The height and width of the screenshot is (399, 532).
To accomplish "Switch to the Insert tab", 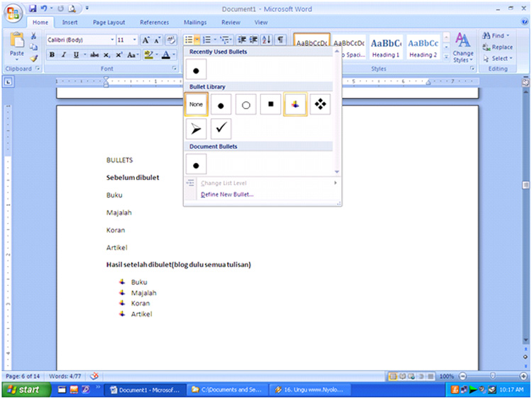I will [70, 22].
